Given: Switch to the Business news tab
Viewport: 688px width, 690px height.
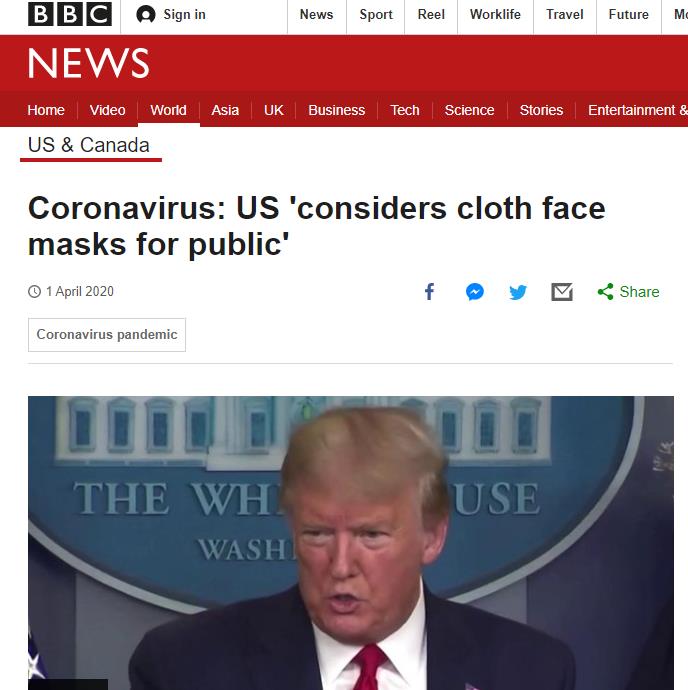Looking at the screenshot, I should pos(336,110).
